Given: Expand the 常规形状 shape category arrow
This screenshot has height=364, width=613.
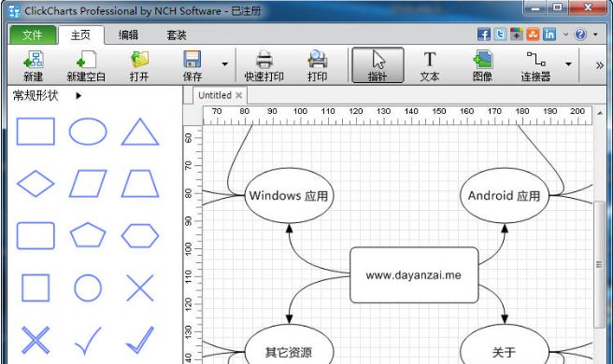Looking at the screenshot, I should tap(78, 96).
